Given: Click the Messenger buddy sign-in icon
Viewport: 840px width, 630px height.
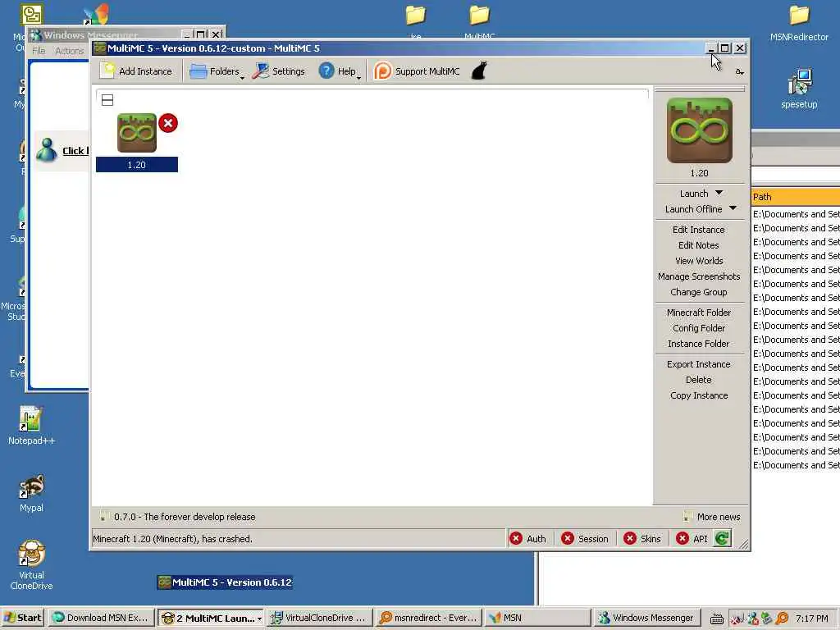Looking at the screenshot, I should (x=47, y=150).
